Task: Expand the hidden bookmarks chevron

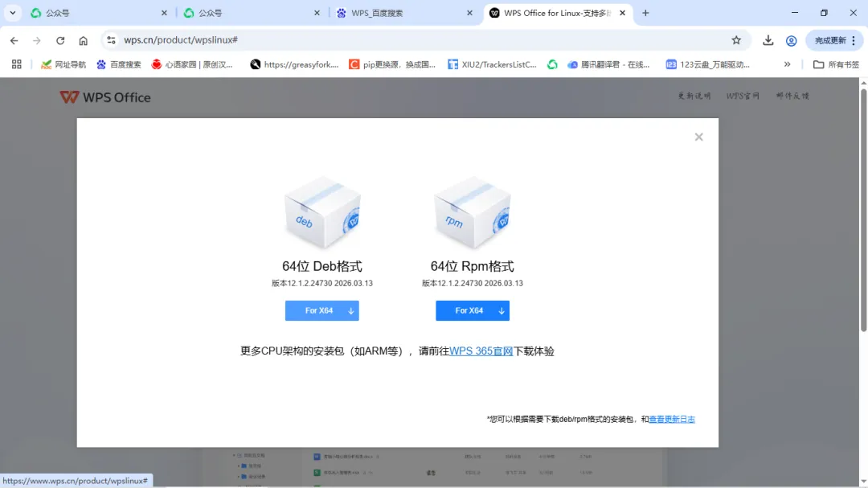Action: click(787, 64)
